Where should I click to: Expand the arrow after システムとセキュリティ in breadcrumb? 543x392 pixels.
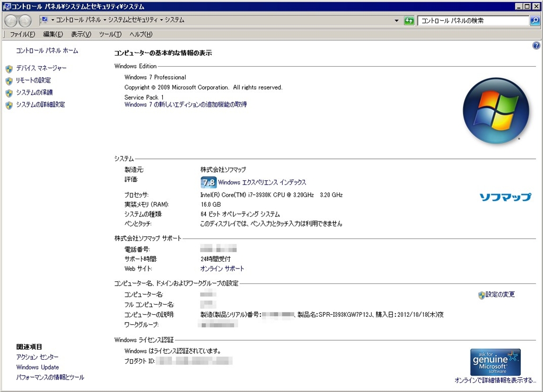coord(161,20)
